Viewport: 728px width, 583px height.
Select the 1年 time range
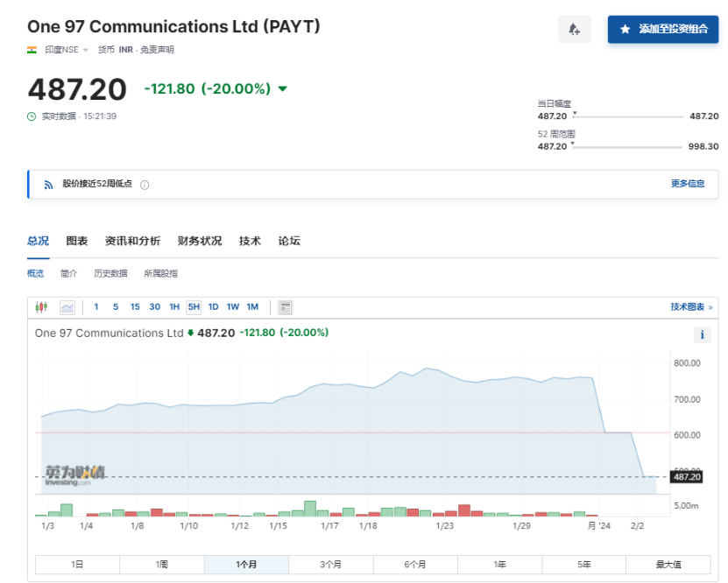click(499, 565)
